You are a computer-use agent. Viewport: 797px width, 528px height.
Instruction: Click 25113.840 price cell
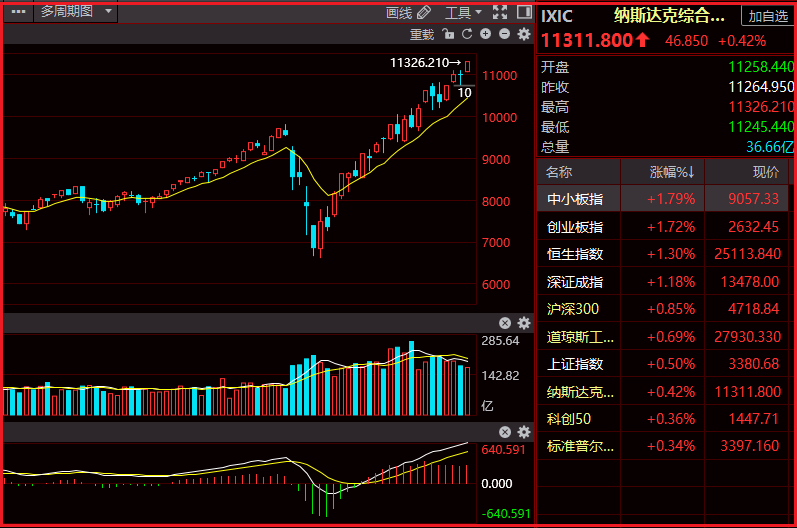(748, 254)
